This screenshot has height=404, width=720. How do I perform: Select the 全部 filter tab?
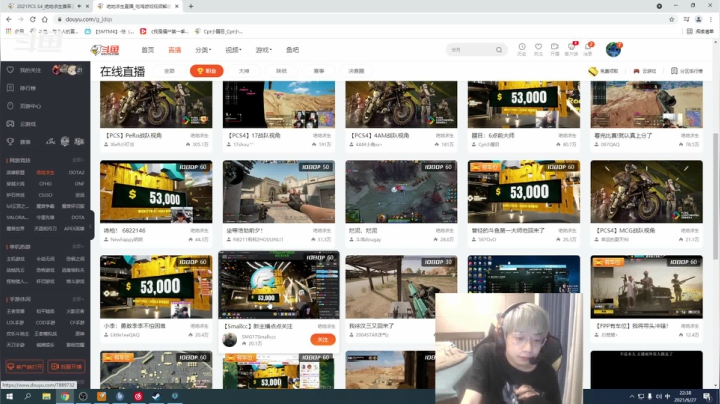169,71
